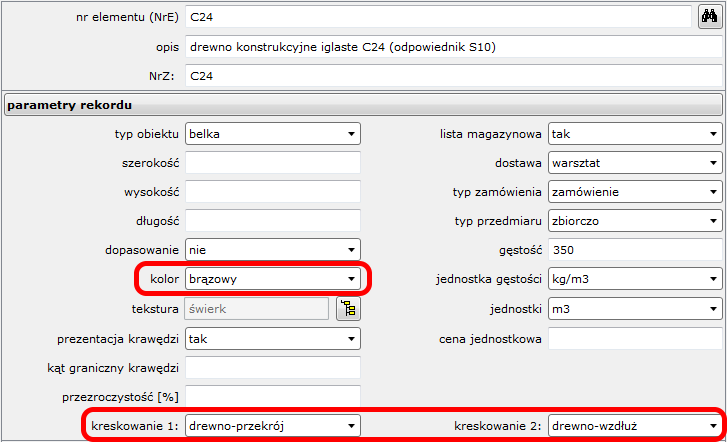Viewport: 727px width, 442px height.
Task: Open kreskowanie 2 drewno-wzdłuż dropdown
Action: pyautogui.click(x=634, y=425)
